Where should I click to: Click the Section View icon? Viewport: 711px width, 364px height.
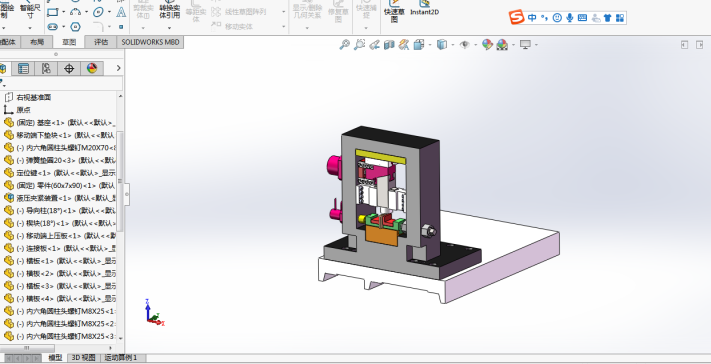click(x=389, y=44)
